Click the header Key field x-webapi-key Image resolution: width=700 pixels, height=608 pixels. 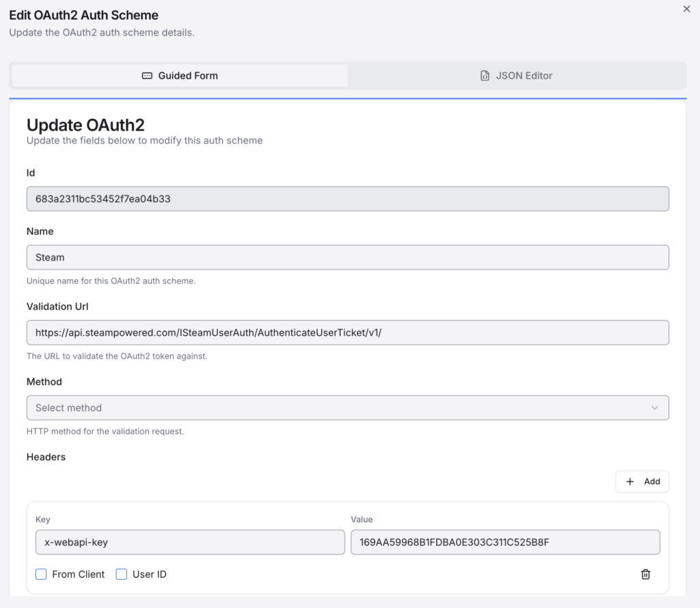coord(189,542)
